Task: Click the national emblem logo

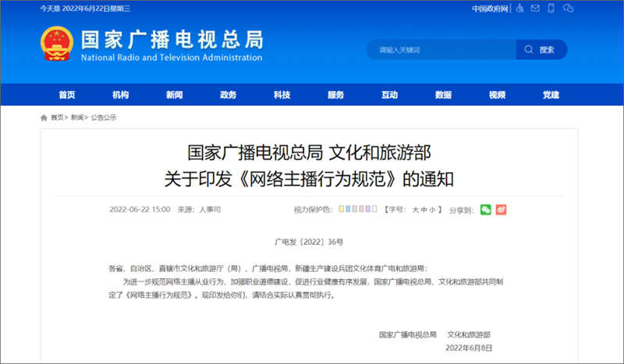Action: pyautogui.click(x=57, y=44)
